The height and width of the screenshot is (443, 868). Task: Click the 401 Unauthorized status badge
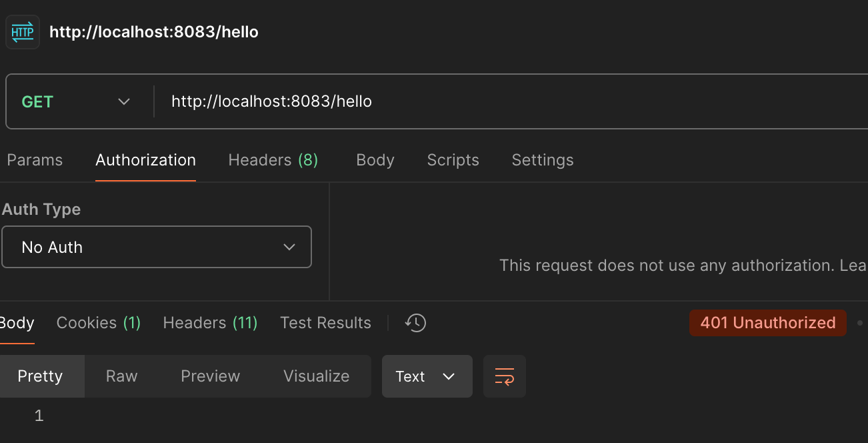click(767, 323)
